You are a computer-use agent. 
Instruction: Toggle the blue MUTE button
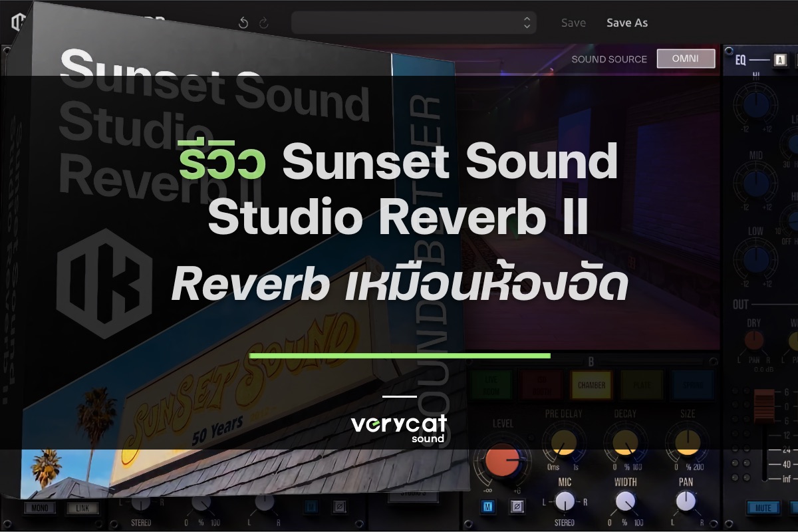[763, 508]
